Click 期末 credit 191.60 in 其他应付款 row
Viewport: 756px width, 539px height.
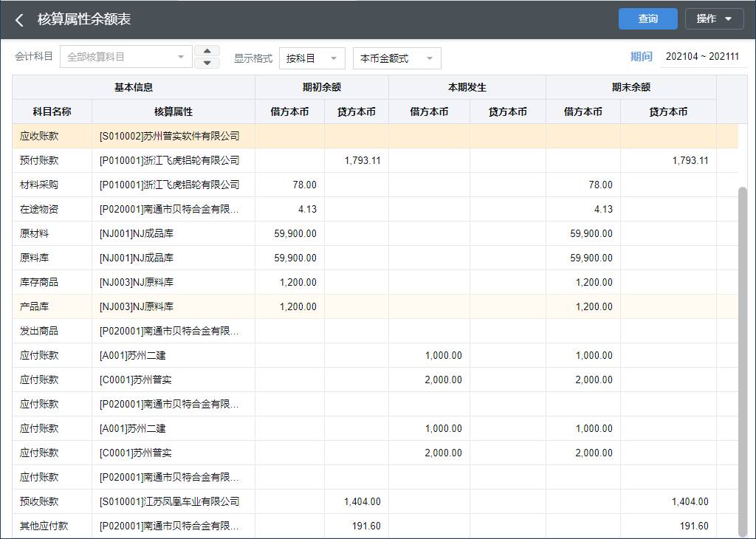click(668, 526)
